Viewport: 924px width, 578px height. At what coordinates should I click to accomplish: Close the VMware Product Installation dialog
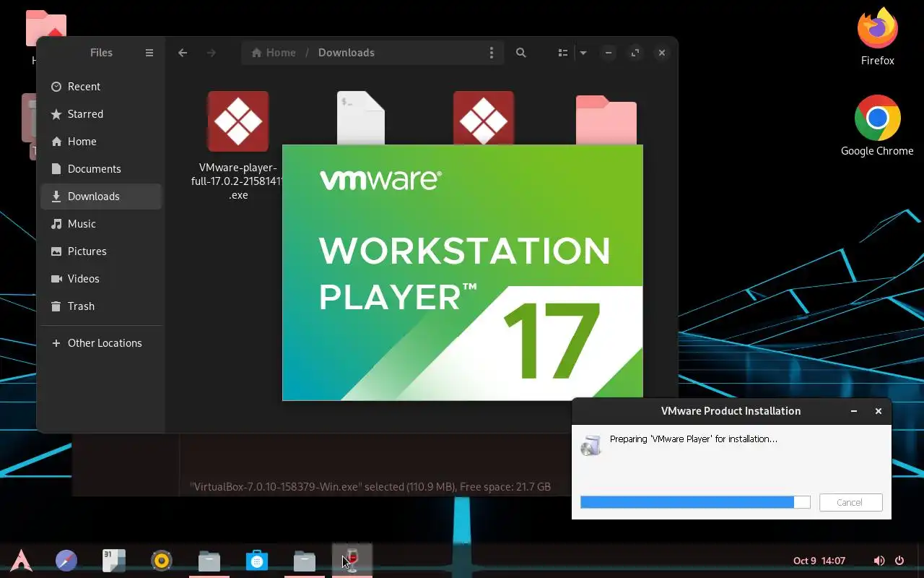(879, 411)
